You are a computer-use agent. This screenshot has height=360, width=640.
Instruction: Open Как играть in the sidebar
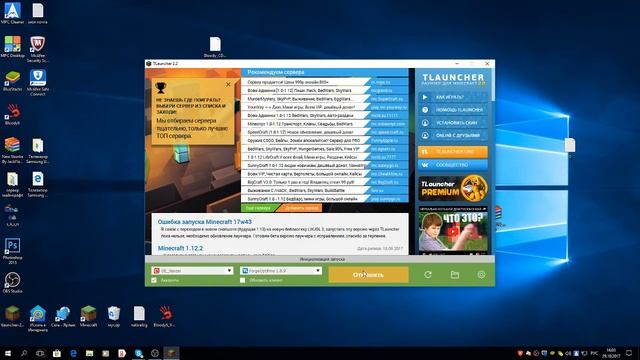452,97
